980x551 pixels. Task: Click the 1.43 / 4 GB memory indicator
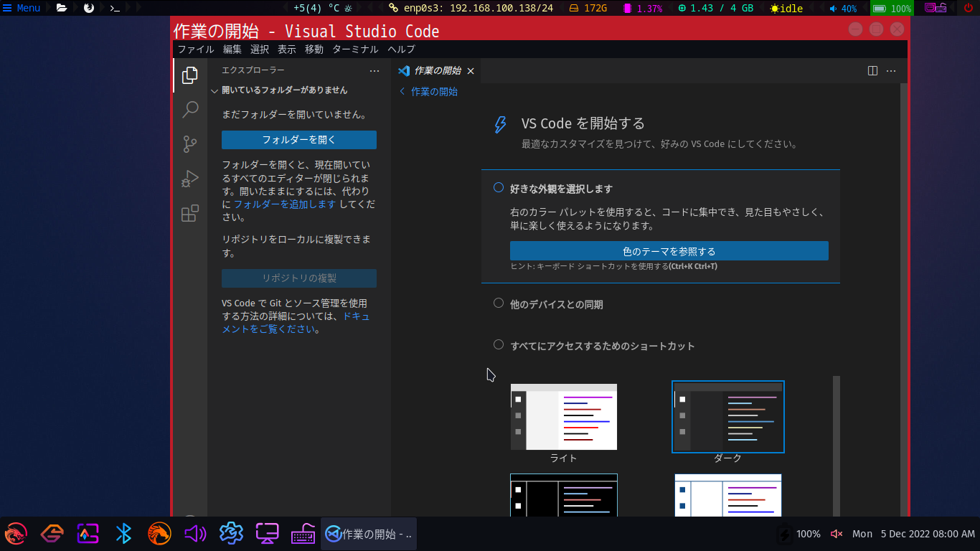(x=716, y=9)
